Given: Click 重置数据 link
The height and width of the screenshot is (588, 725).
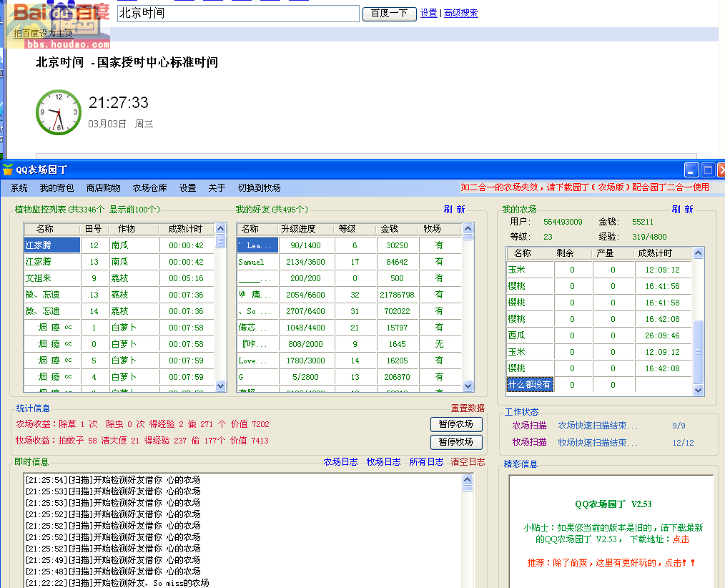Looking at the screenshot, I should pos(468,408).
